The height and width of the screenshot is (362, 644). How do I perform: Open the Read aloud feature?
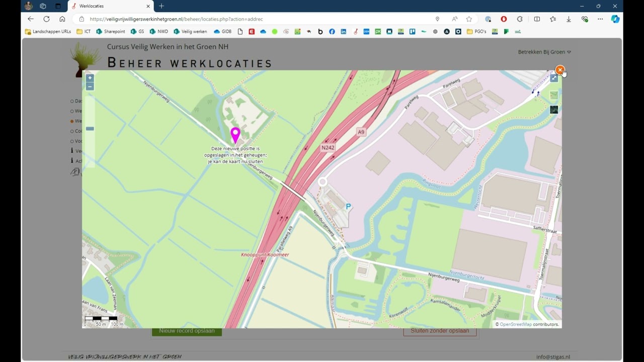tap(454, 19)
